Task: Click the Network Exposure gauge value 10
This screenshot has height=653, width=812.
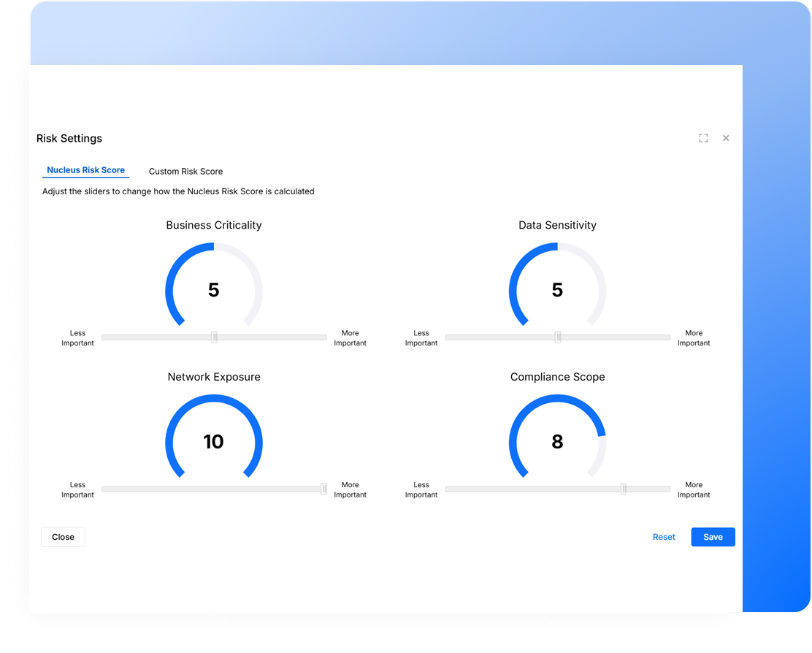Action: point(213,442)
